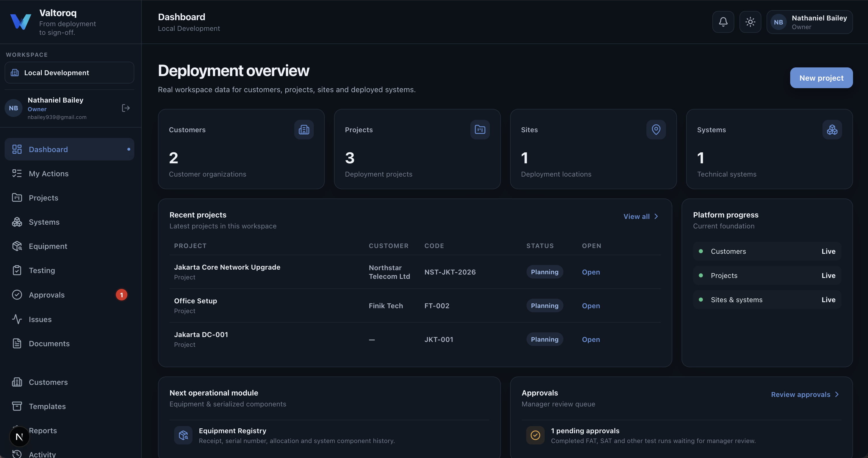This screenshot has height=458, width=868.
Task: Click the NB avatar in the sidebar
Action: tap(14, 108)
